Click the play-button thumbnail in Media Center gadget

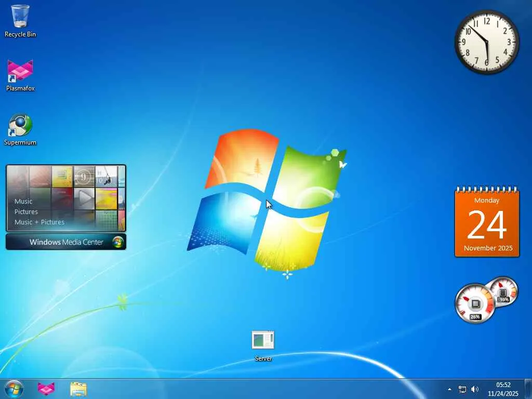point(84,199)
